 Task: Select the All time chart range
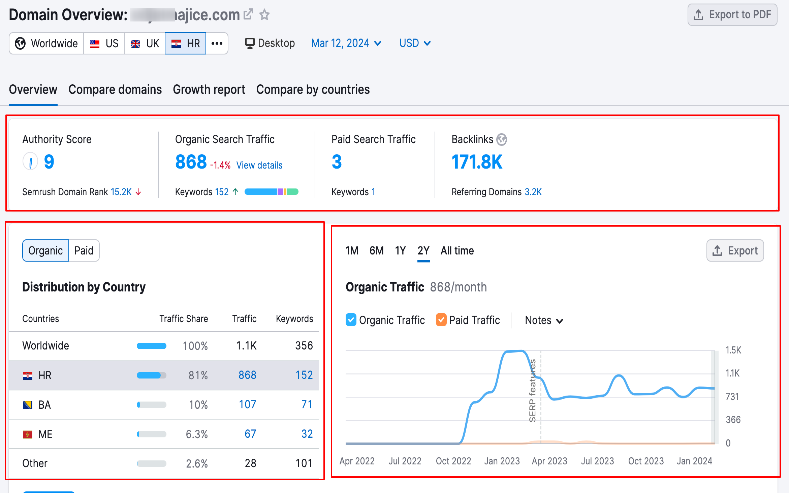coord(457,251)
